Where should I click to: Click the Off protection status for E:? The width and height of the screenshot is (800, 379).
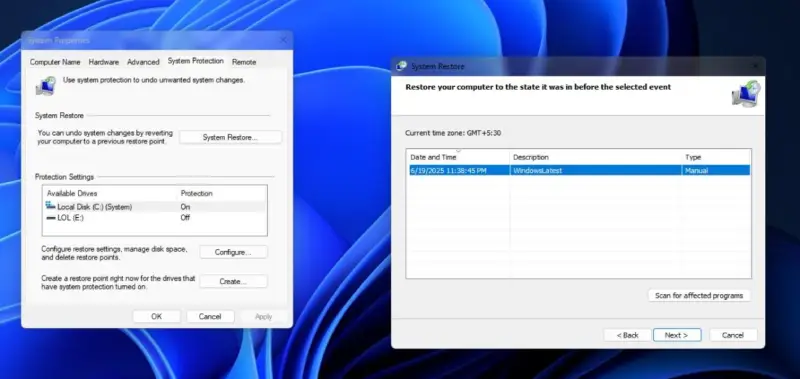coord(185,217)
